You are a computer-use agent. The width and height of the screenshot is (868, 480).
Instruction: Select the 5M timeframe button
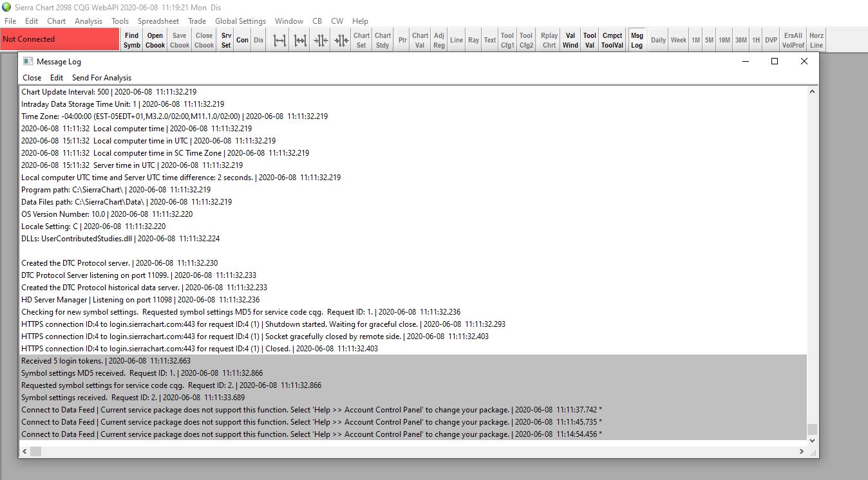tap(709, 40)
